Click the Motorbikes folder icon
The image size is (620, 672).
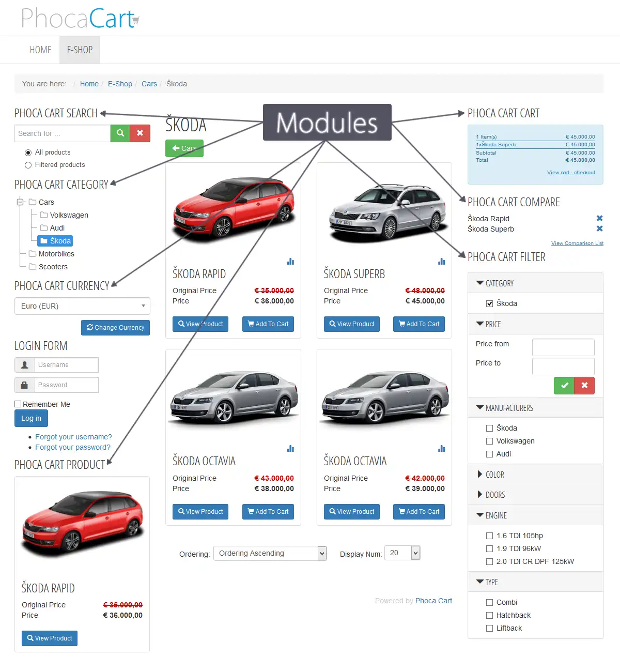click(x=33, y=254)
